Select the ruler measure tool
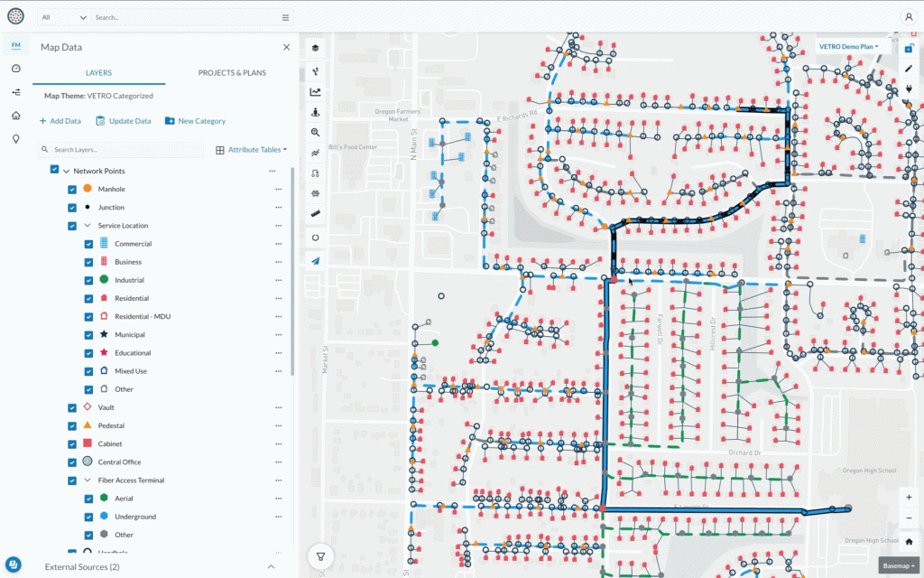Screen dimensions: 924x578 tap(315, 213)
